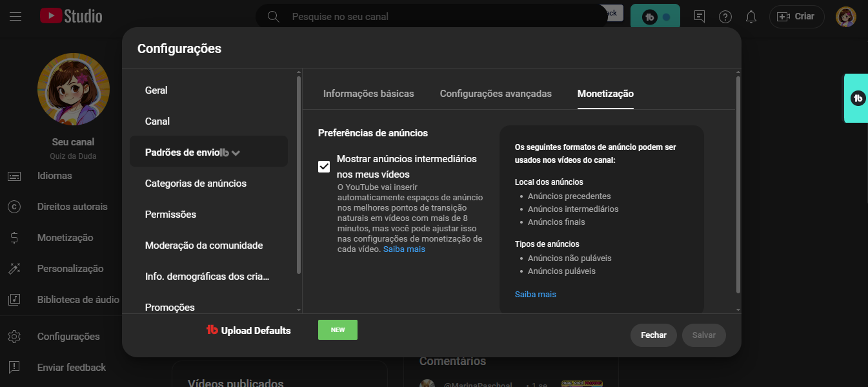Click the 'Anúncios precedentes' text

click(569, 196)
